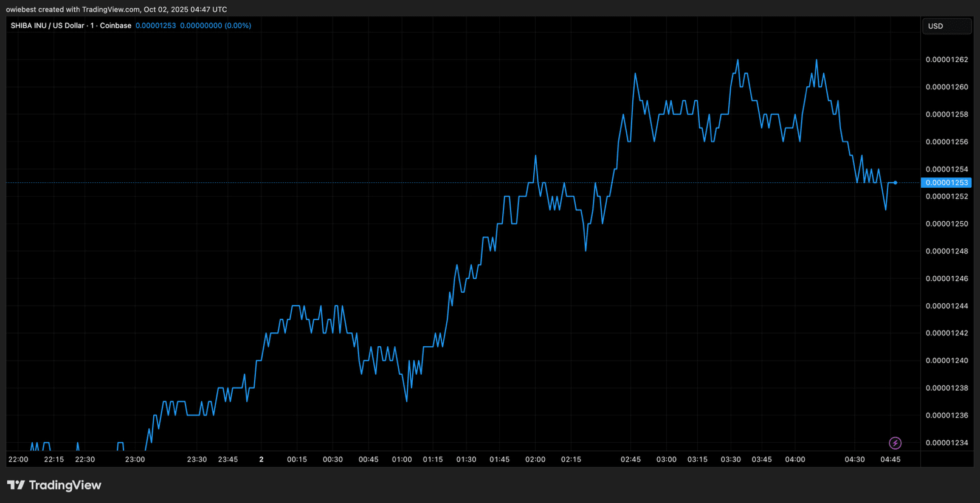Select the 23:00 time axis marker
Viewport: 980px width, 503px height.
(135, 459)
